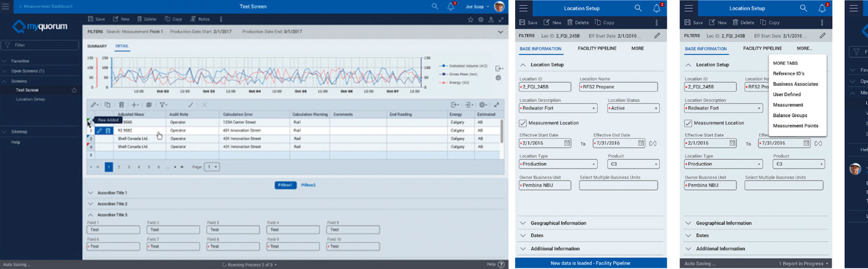The width and height of the screenshot is (868, 269).
Task: Open the Joe Soap user avatar
Action: point(499,7)
